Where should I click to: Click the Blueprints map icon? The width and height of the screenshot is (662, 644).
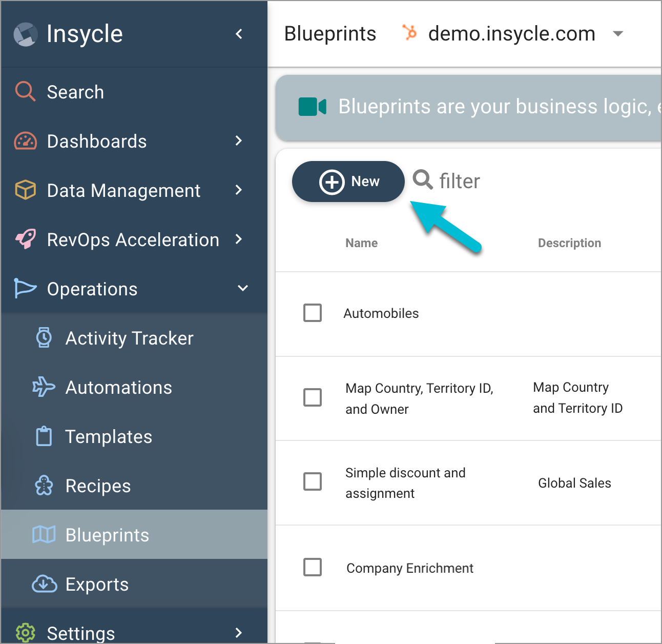pos(44,534)
